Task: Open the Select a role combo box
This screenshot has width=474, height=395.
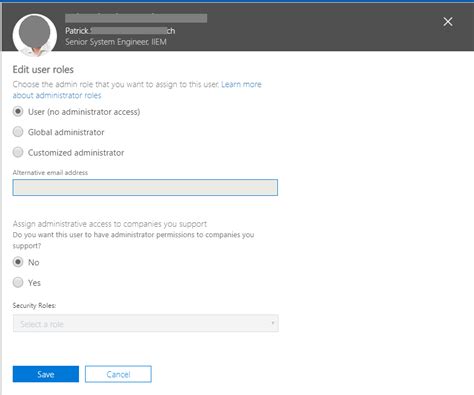Action: tap(146, 323)
